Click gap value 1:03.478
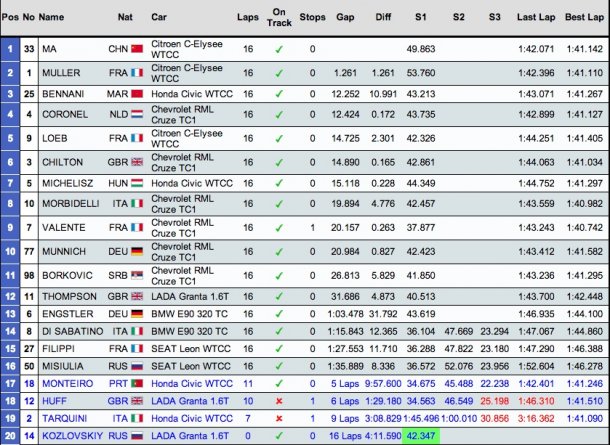Viewport: 610px width, 445px height. [x=345, y=314]
